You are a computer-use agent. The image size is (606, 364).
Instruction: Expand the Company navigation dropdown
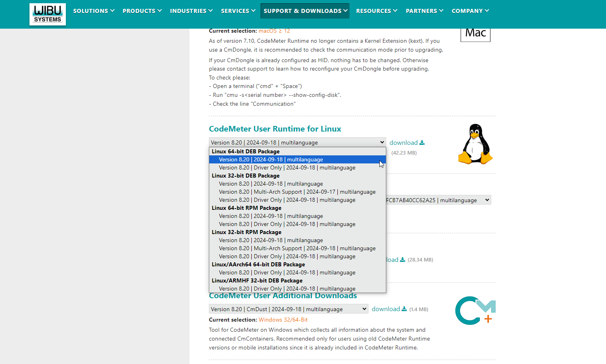(470, 11)
